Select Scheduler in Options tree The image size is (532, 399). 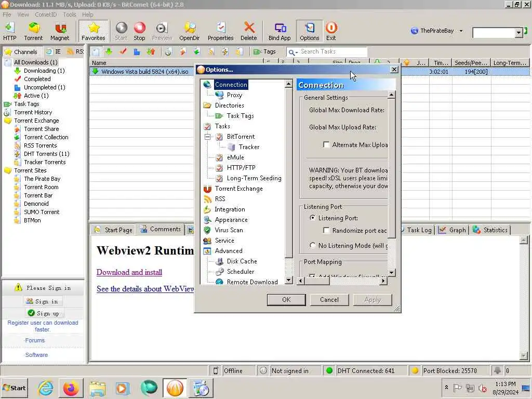[240, 272]
